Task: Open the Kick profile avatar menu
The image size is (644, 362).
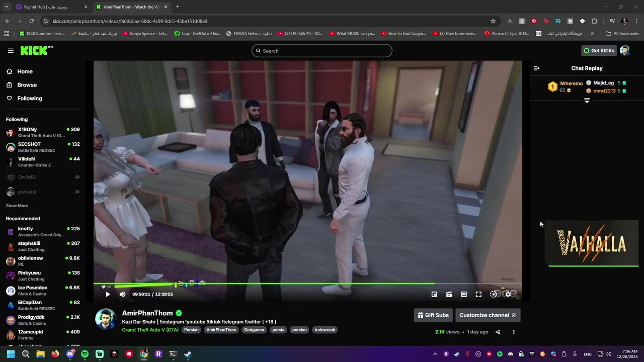Action: click(625, 50)
